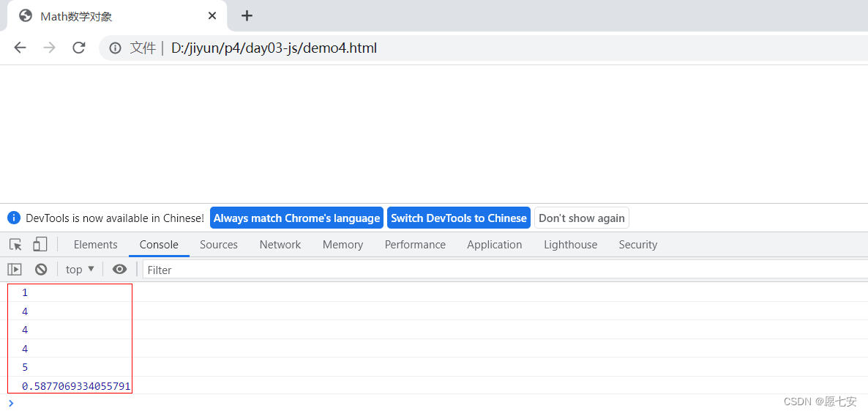The width and height of the screenshot is (868, 414).
Task: Toggle the device toolbar icon
Action: [x=40, y=245]
